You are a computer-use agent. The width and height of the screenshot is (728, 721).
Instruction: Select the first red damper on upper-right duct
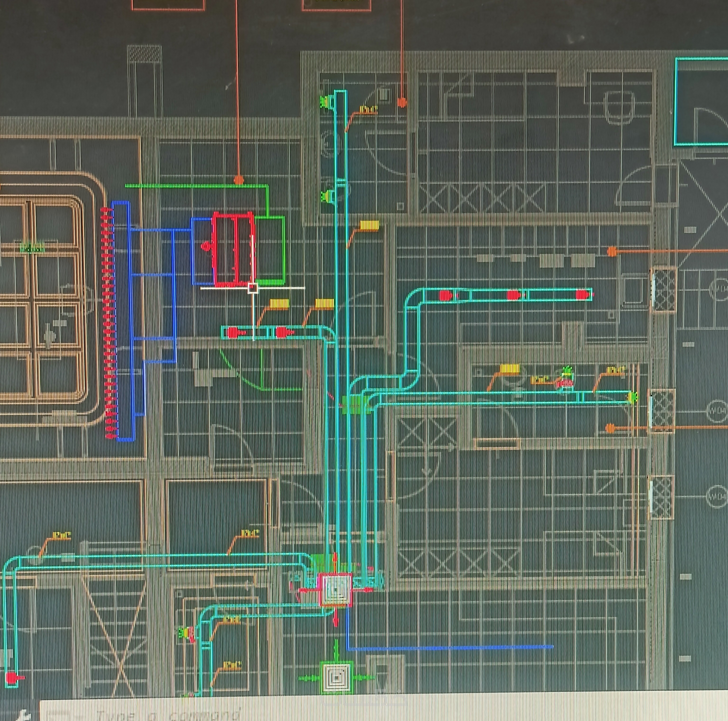(x=445, y=295)
